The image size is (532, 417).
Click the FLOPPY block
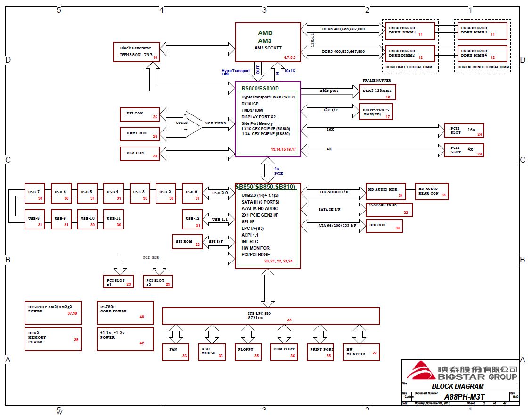[x=248, y=352]
